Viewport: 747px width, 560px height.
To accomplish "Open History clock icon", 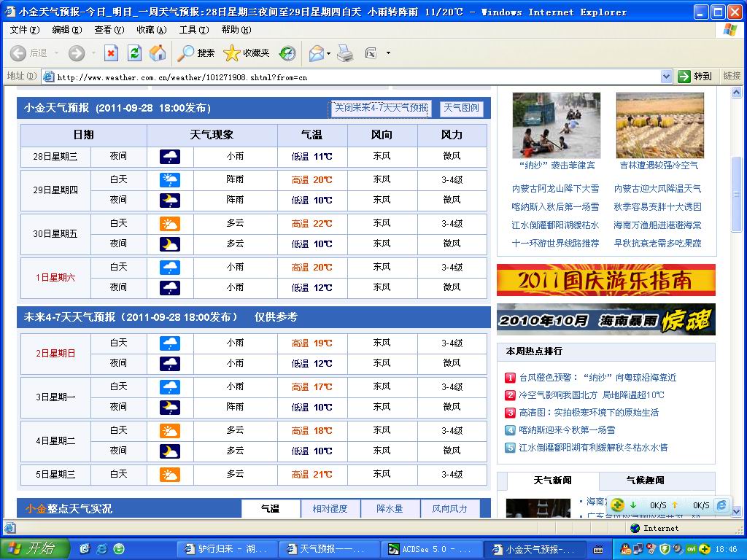I will click(x=287, y=53).
